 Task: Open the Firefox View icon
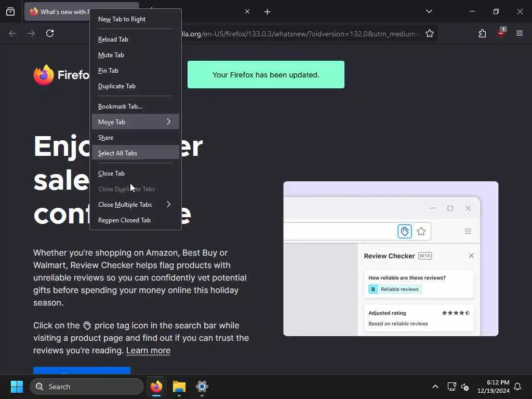10,12
